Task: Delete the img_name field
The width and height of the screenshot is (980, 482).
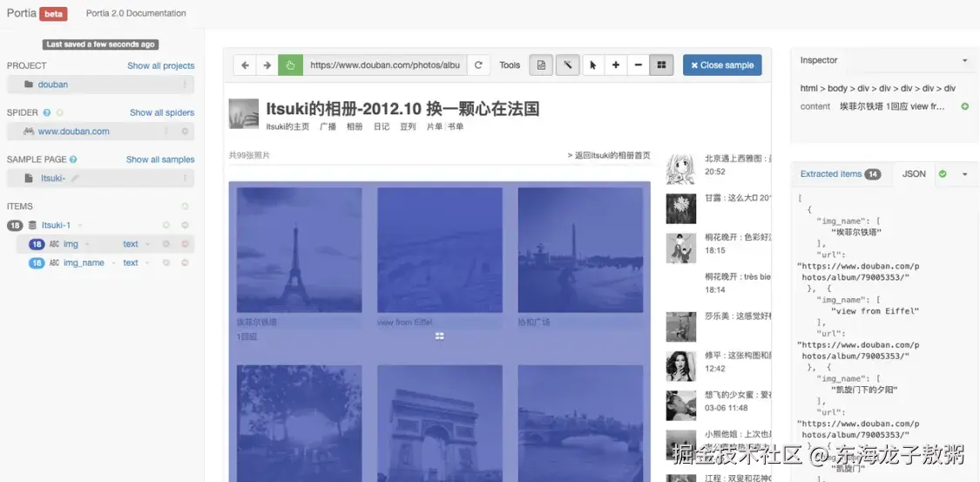Action: pyautogui.click(x=185, y=262)
